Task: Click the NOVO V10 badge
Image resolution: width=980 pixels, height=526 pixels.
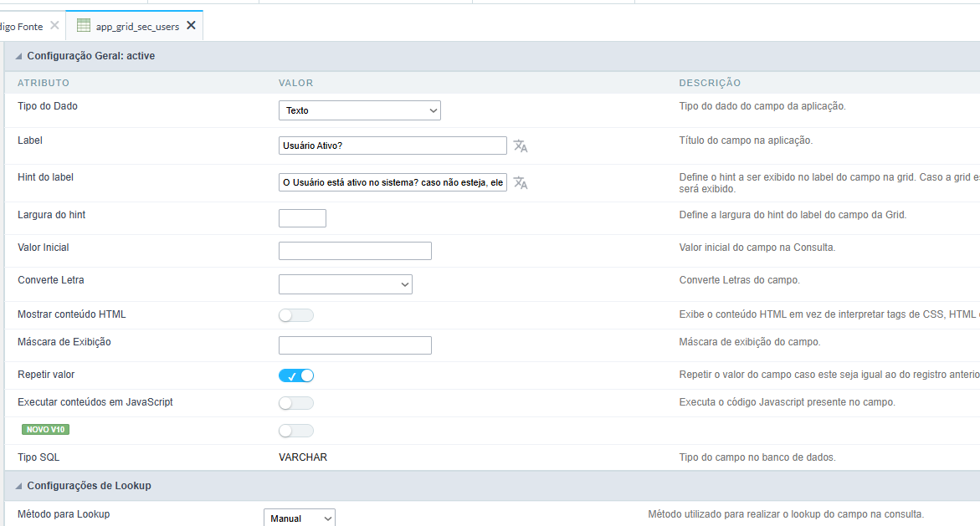Action: point(46,429)
